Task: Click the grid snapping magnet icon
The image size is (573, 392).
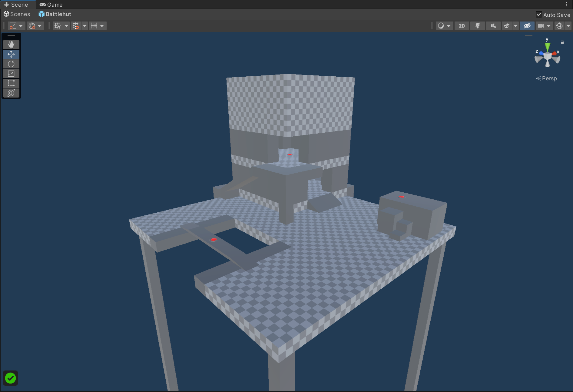Action: tap(76, 26)
